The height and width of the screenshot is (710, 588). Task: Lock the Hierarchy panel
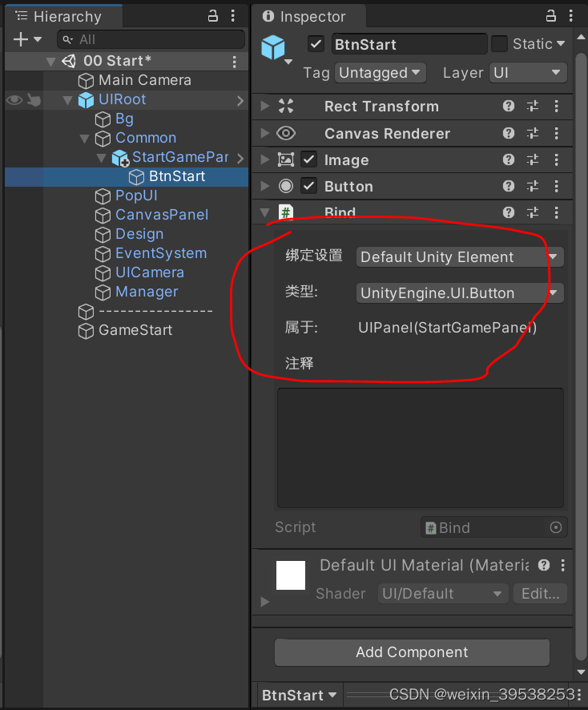[x=213, y=16]
